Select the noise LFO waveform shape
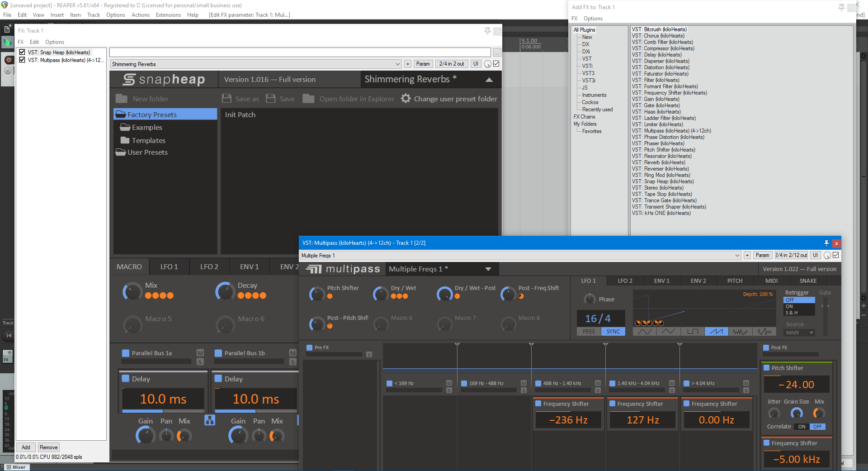The height and width of the screenshot is (471, 868). 740,332
